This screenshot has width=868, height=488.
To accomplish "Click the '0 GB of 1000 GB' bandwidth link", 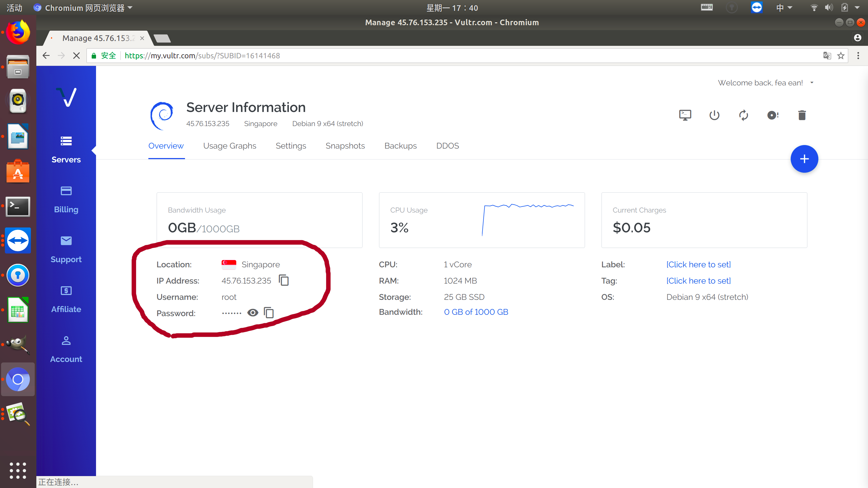I will click(x=476, y=312).
